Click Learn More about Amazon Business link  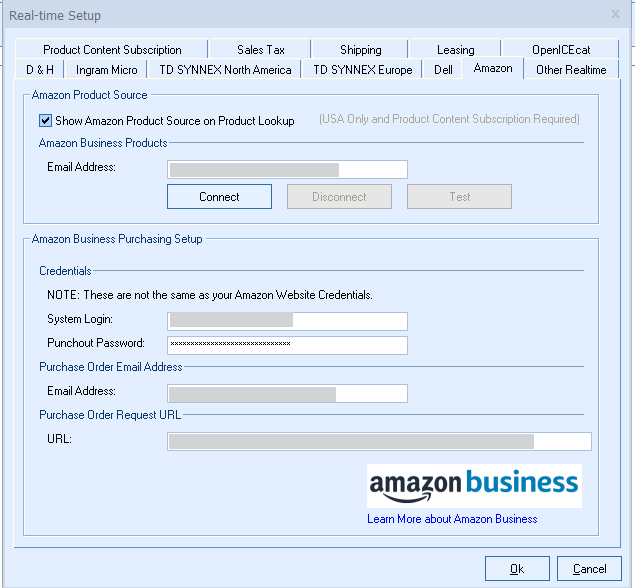(452, 519)
